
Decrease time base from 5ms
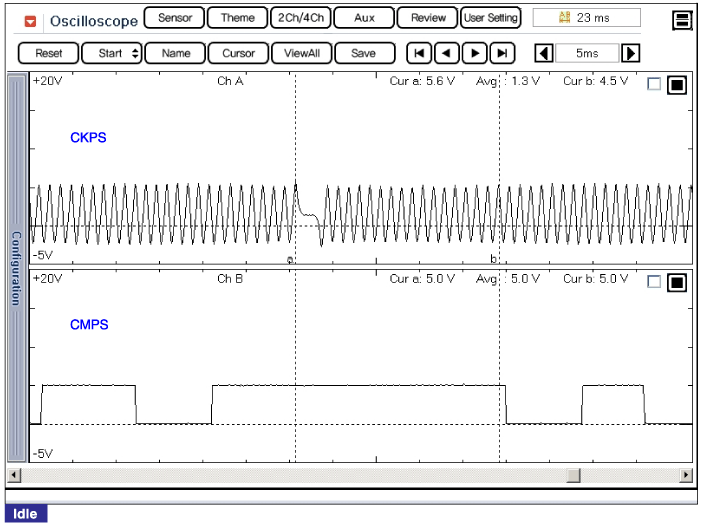coord(545,53)
